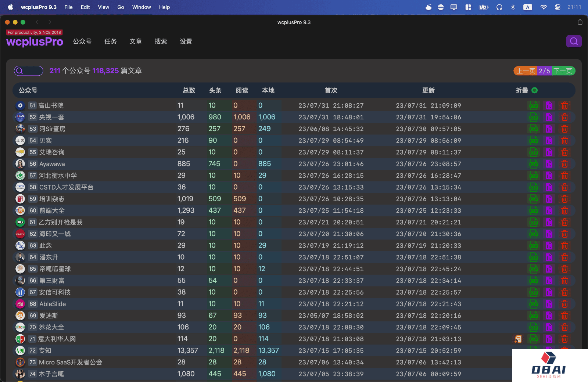The height and width of the screenshot is (382, 588).
Task: Open the report icon for 养花大全
Action: [549, 327]
